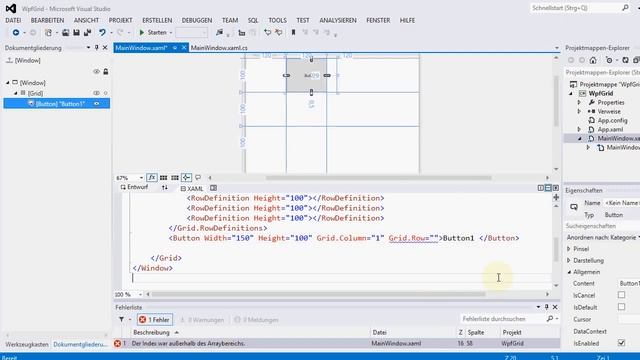Click the error icon on the error row
Image resolution: width=640 pixels, height=360 pixels.
pyautogui.click(x=118, y=344)
